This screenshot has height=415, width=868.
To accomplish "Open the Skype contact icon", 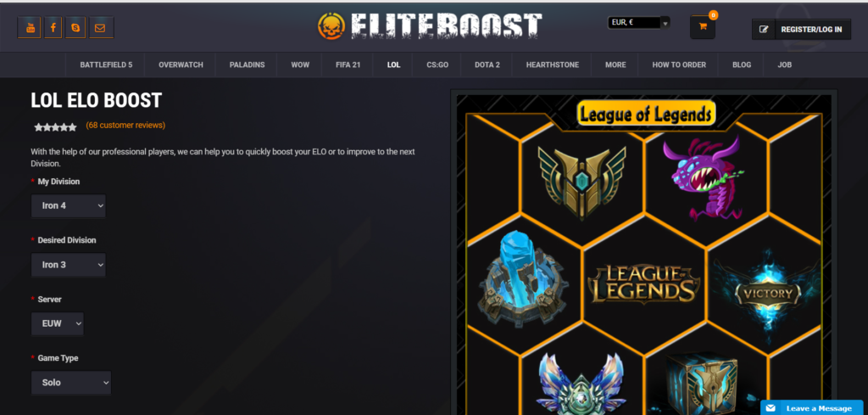I will tap(75, 28).
